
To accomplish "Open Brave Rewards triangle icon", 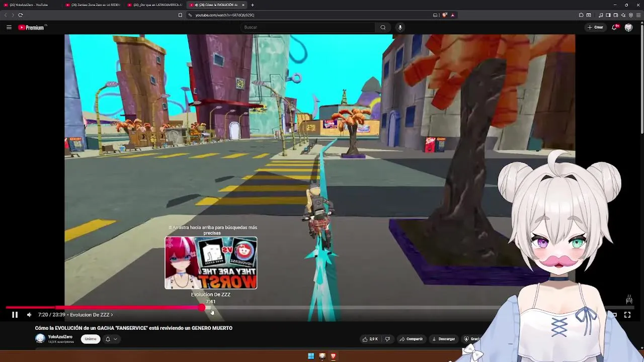I will (452, 15).
